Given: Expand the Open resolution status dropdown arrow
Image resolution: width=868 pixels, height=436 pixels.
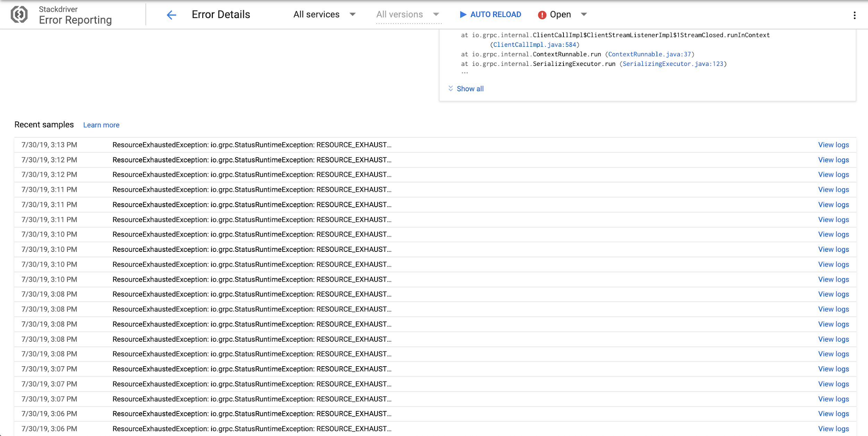Looking at the screenshot, I should click(x=584, y=15).
